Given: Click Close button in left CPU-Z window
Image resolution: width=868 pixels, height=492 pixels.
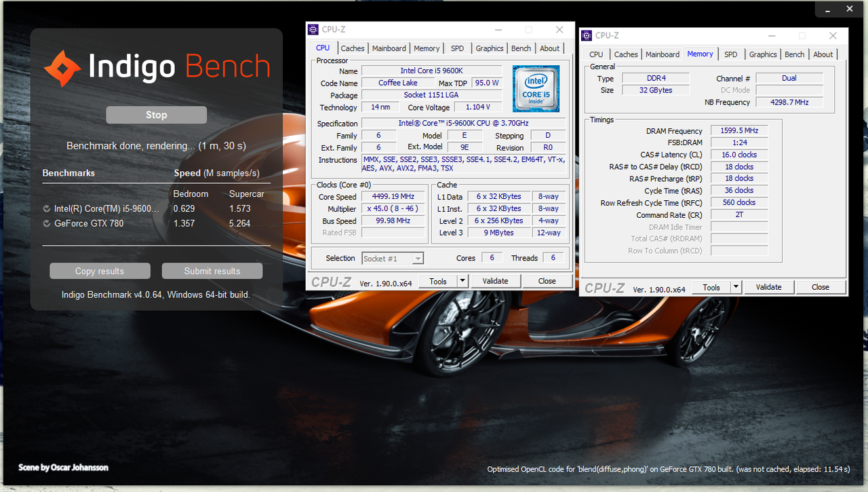Looking at the screenshot, I should point(547,281).
